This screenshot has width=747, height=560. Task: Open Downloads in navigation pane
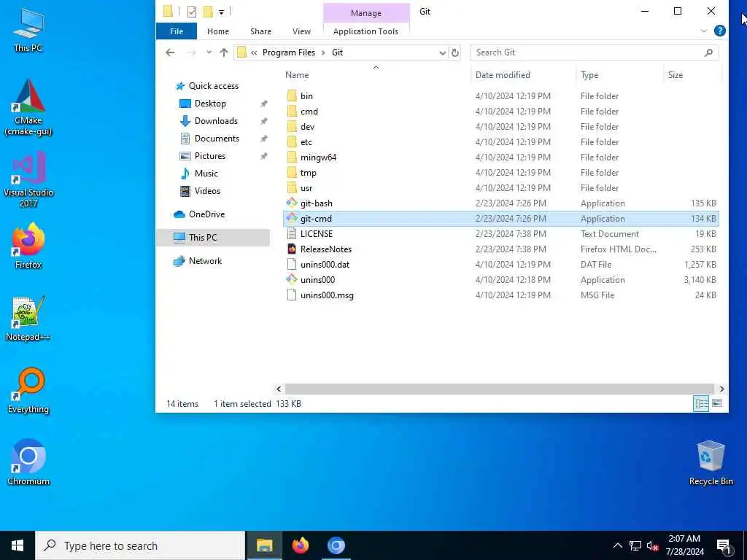pyautogui.click(x=216, y=121)
